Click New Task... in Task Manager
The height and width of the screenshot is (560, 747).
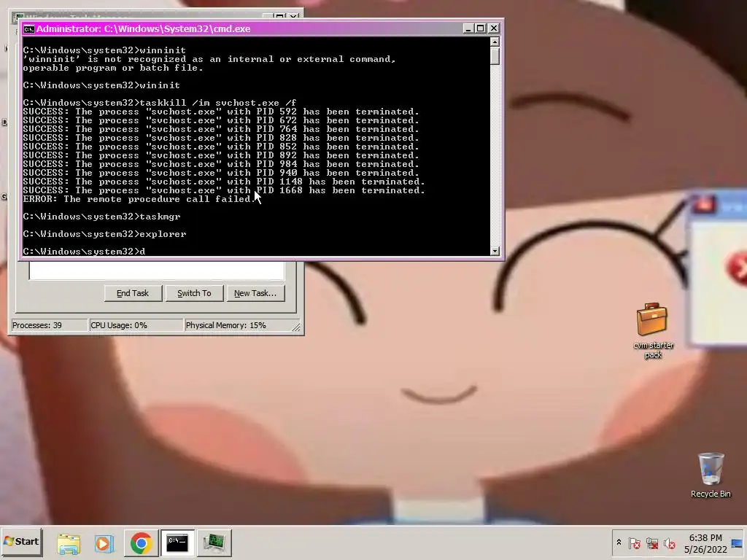click(255, 293)
